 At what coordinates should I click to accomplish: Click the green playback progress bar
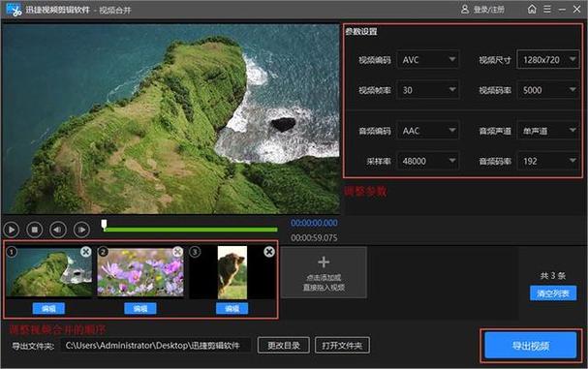(191, 230)
